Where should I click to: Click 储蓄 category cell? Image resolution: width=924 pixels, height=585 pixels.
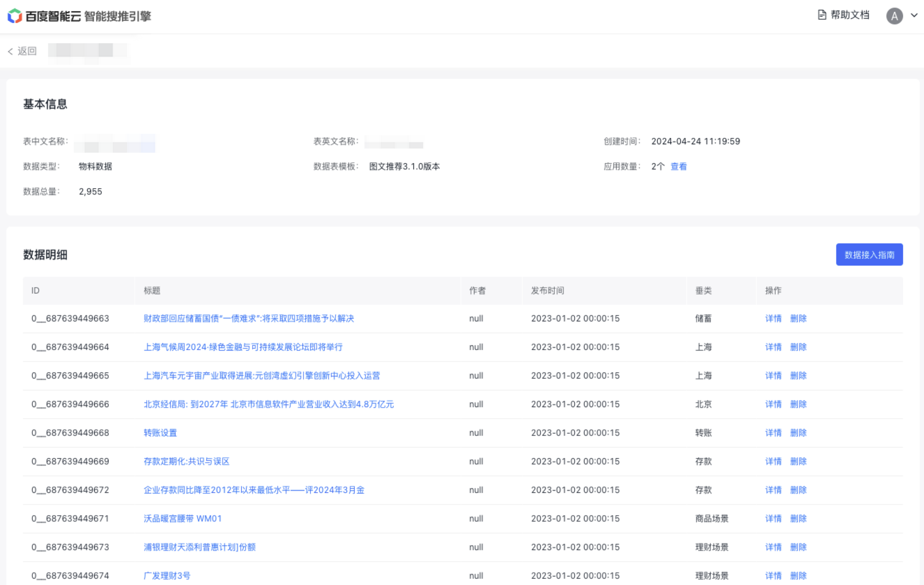[703, 318]
